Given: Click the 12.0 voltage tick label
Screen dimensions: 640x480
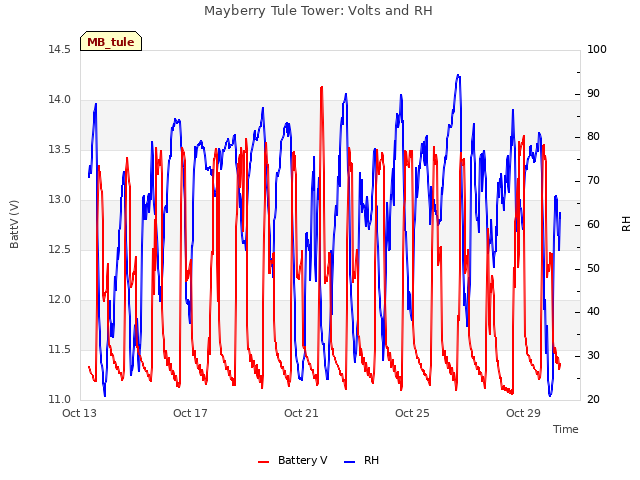Looking at the screenshot, I should pos(60,300).
